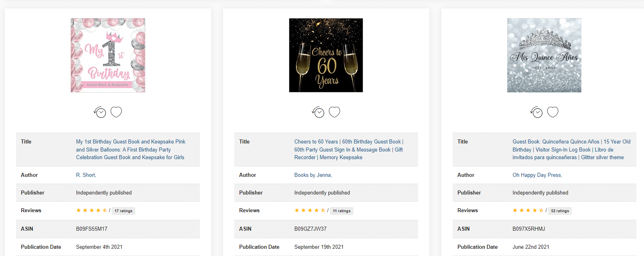The width and height of the screenshot is (644, 256).
Task: Select publication date June 22nd 2021
Action: 531,247
